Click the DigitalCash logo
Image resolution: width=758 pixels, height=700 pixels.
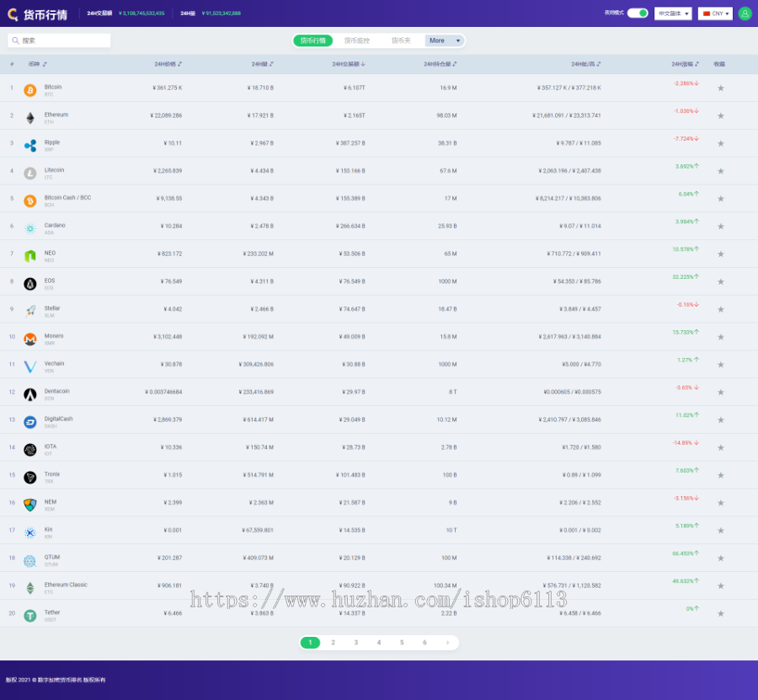coord(30,422)
